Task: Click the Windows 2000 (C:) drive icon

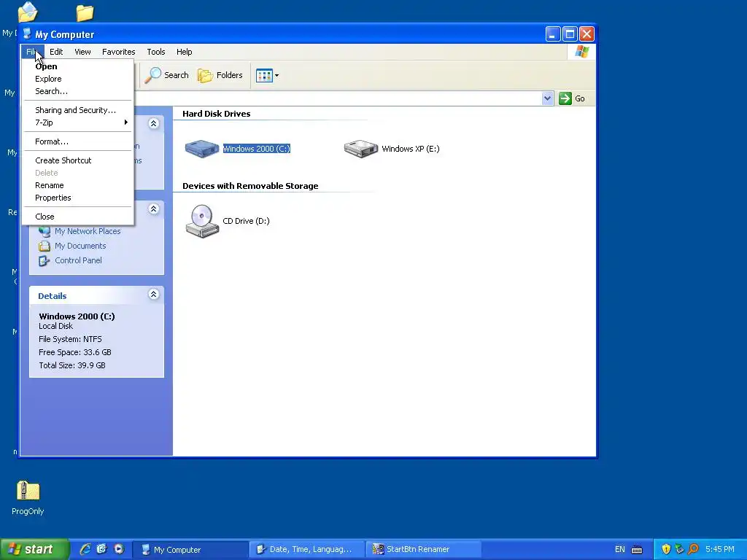Action: pos(202,149)
